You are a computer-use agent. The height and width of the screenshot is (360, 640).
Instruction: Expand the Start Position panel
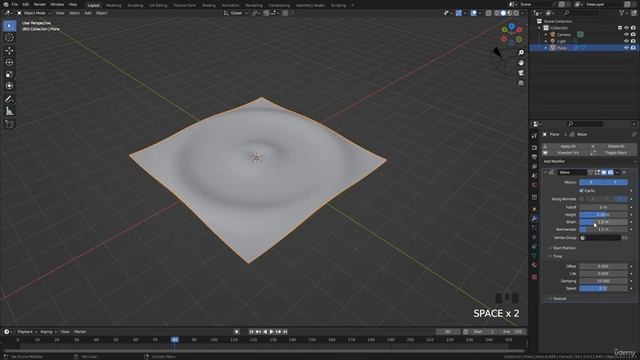click(564, 248)
